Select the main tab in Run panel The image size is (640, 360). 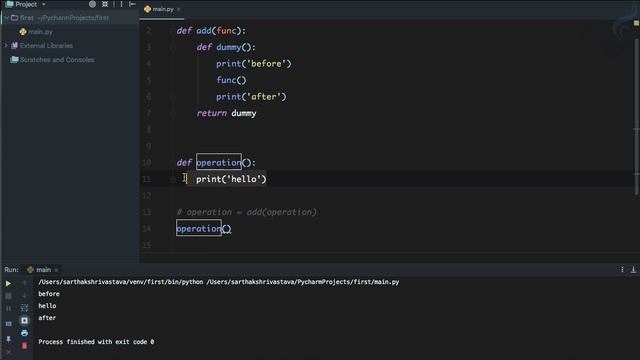pyautogui.click(x=43, y=269)
